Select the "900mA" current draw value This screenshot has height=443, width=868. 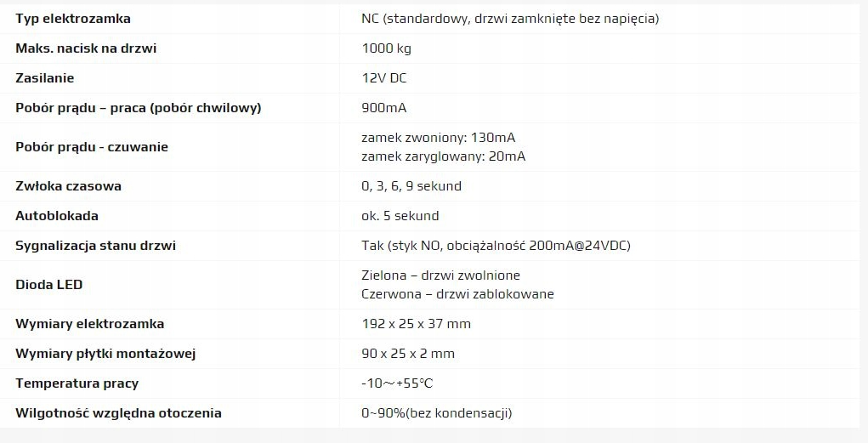pyautogui.click(x=384, y=108)
